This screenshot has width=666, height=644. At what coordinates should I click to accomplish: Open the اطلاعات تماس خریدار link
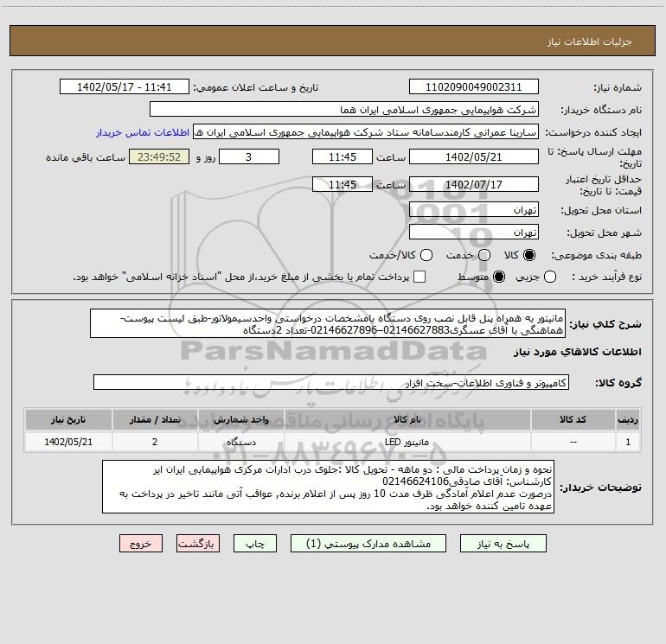(x=143, y=132)
